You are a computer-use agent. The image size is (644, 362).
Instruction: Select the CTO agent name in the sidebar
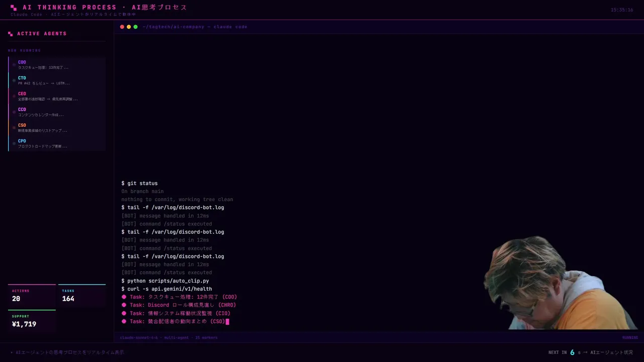click(x=22, y=78)
